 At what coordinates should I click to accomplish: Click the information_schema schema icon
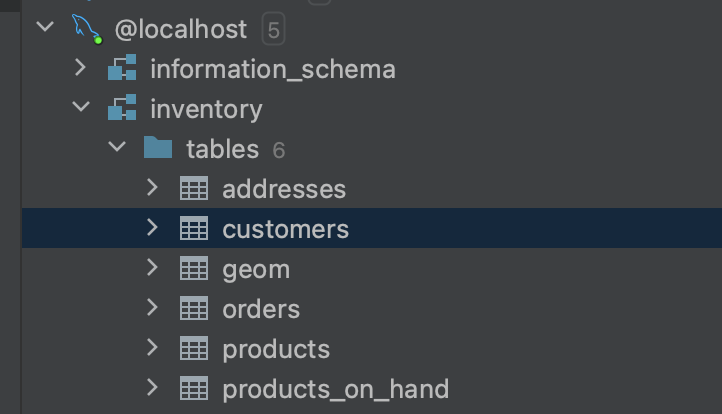tap(122, 69)
